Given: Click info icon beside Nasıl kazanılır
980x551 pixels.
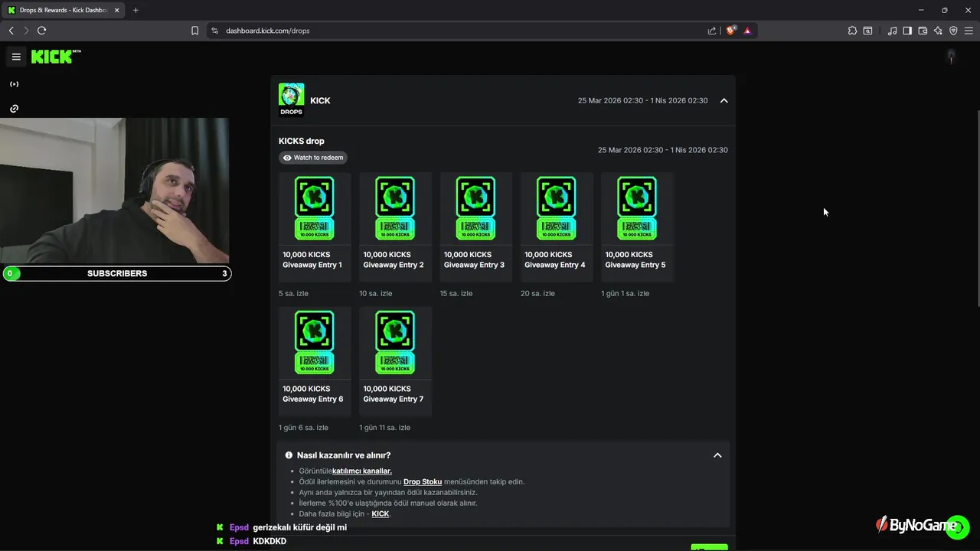Looking at the screenshot, I should pos(289,455).
